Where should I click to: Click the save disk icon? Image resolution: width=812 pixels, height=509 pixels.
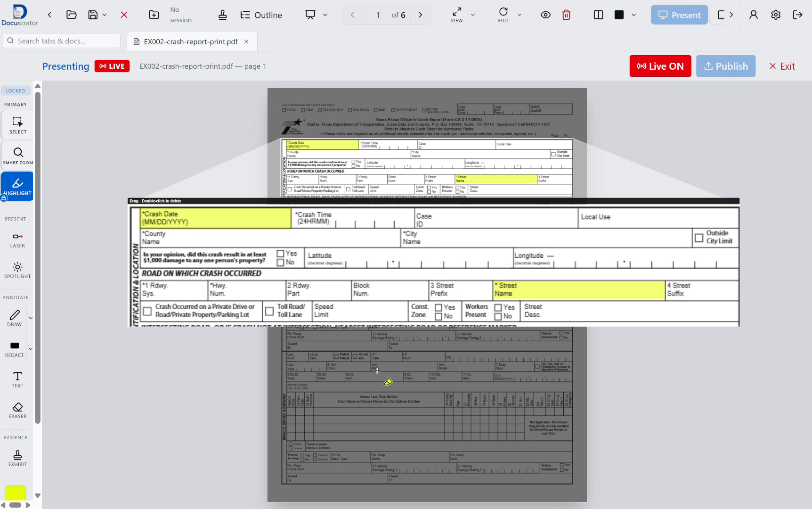(x=93, y=15)
